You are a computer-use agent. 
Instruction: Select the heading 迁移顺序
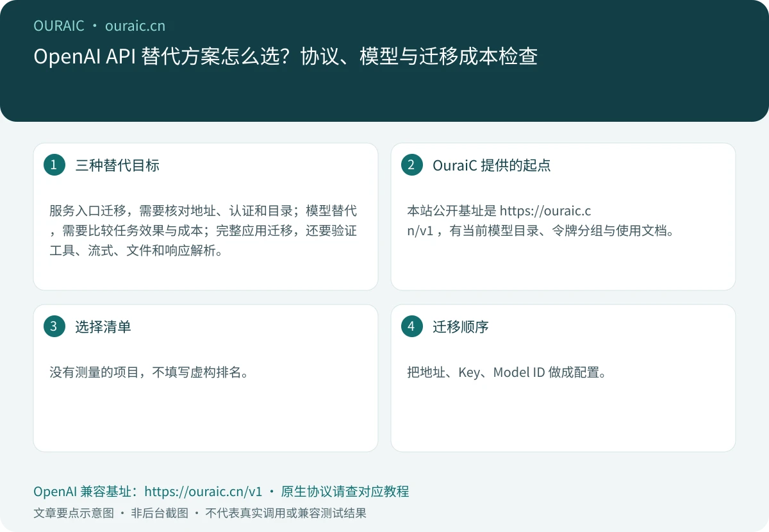click(x=461, y=327)
